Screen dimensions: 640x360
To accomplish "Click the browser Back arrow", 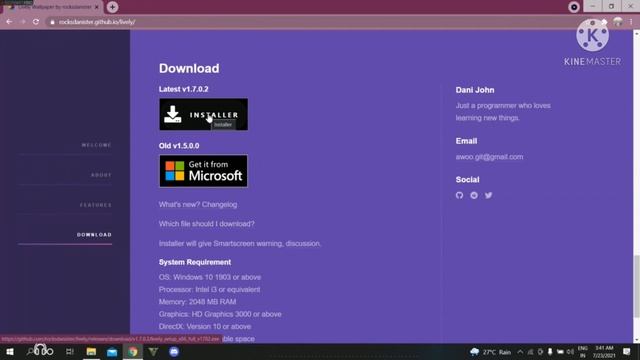I will click(x=9, y=22).
